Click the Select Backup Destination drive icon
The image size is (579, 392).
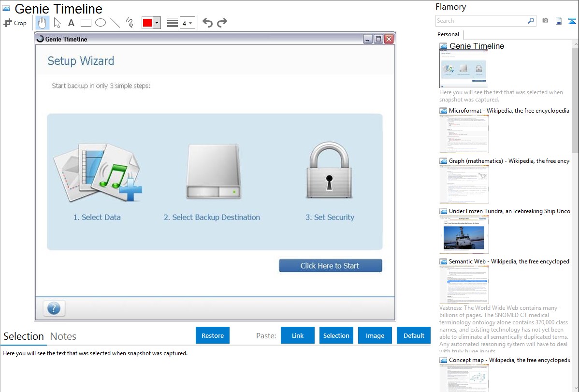(214, 172)
